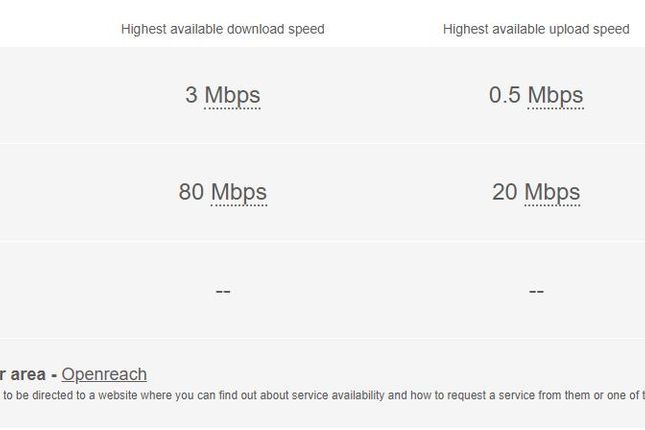Open the Openreach link

pos(104,374)
